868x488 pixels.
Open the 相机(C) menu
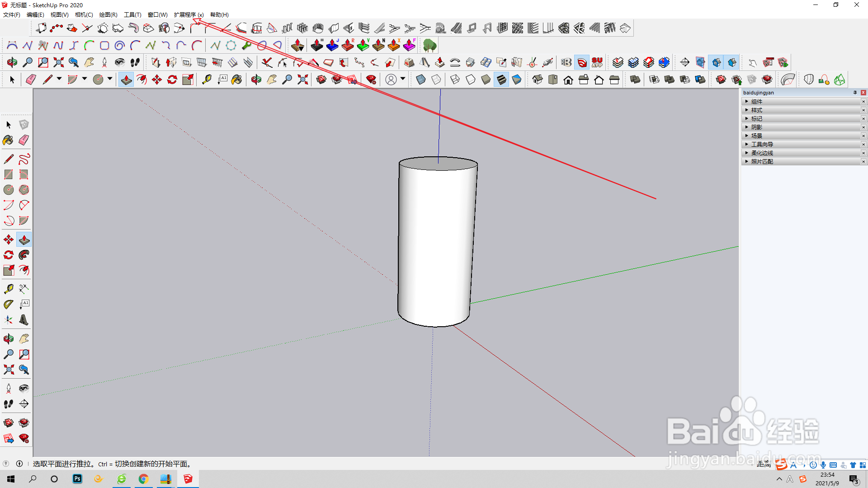pyautogui.click(x=84, y=15)
